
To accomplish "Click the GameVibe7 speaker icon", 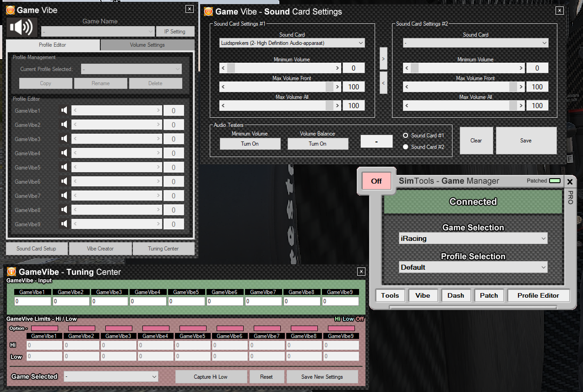I will 64,196.
